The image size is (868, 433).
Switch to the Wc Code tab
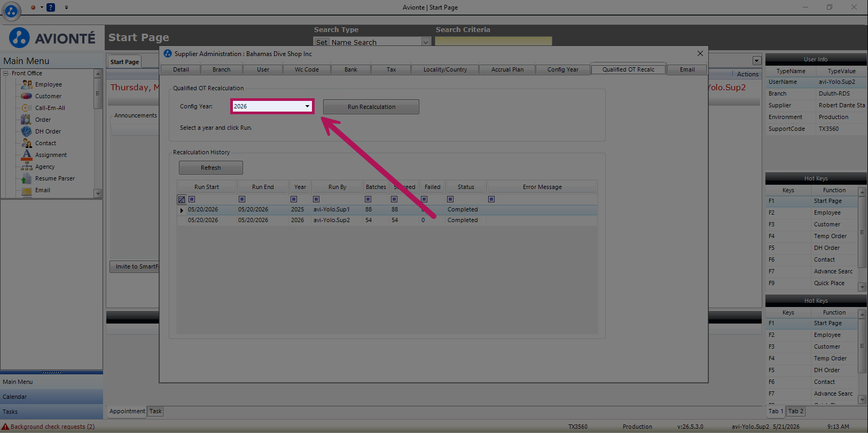point(307,69)
